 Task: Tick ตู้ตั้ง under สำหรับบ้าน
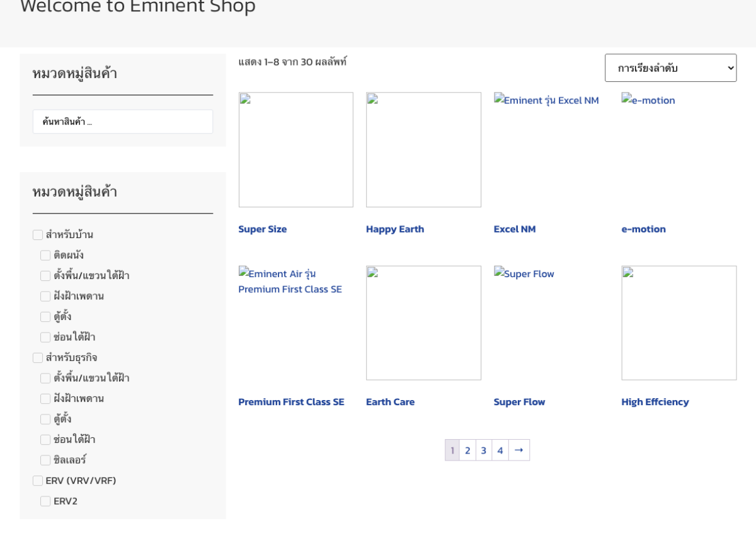point(45,317)
